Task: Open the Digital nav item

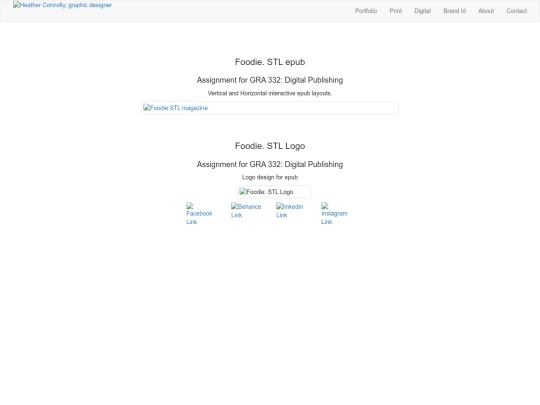Action: coord(423,11)
